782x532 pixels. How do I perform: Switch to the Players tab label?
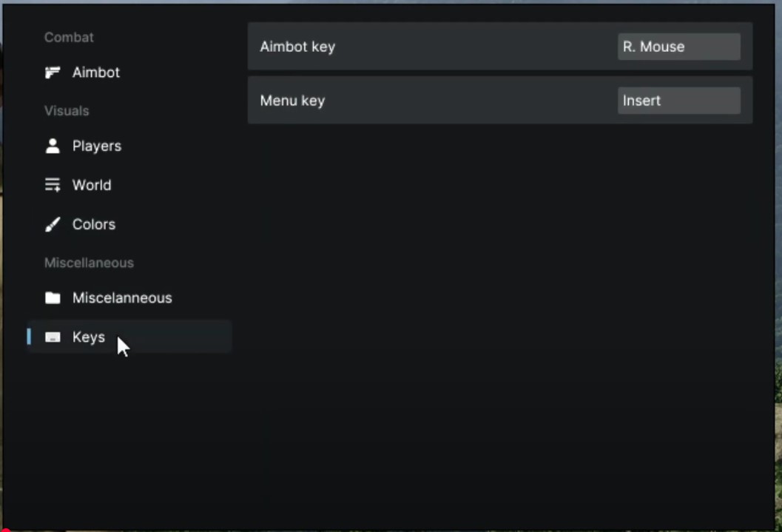tap(97, 146)
